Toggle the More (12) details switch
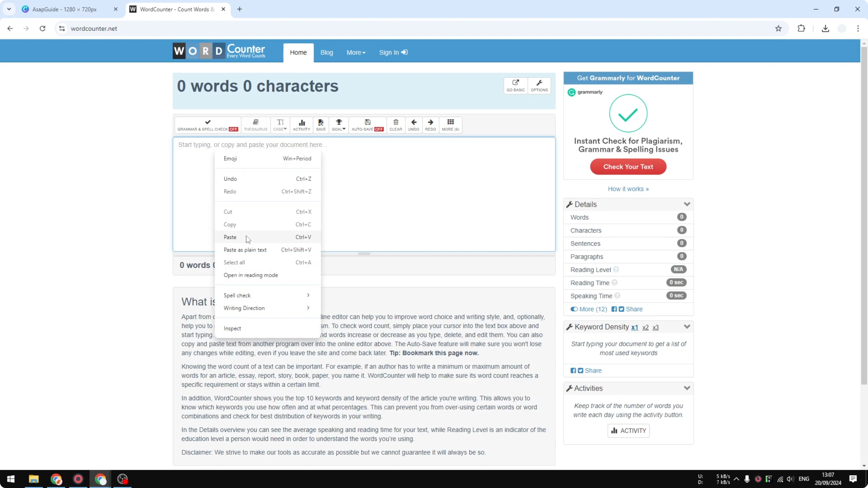Viewport: 868px width, 488px height. pyautogui.click(x=589, y=309)
